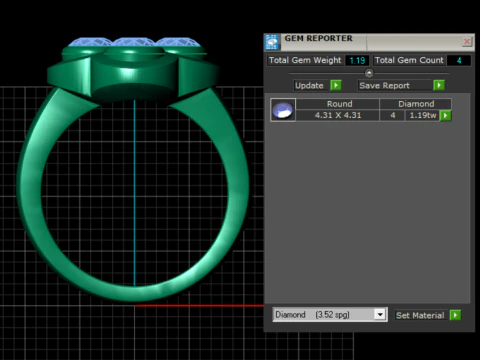
Task: Collapse panel with round up-arrow expander
Action: [x=369, y=73]
